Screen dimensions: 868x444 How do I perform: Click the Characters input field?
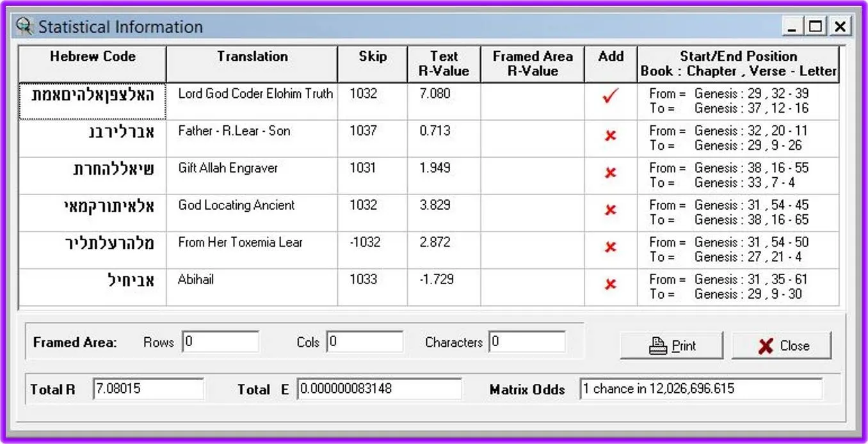pos(527,342)
